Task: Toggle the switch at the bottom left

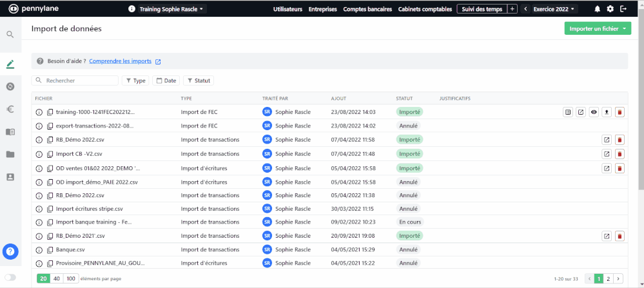Action: point(10,278)
